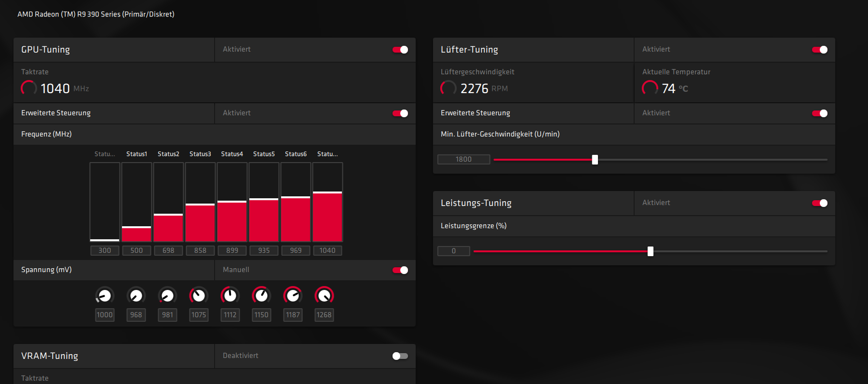Click the Status1 frequency bar
Image resolution: width=868 pixels, height=384 pixels.
[x=136, y=202]
